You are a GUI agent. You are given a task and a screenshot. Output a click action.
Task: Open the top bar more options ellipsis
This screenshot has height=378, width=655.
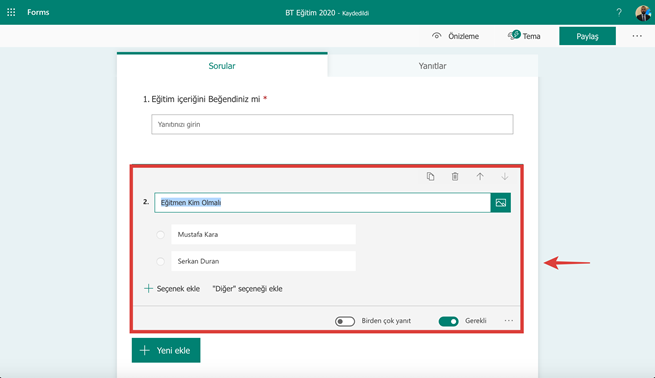[637, 36]
